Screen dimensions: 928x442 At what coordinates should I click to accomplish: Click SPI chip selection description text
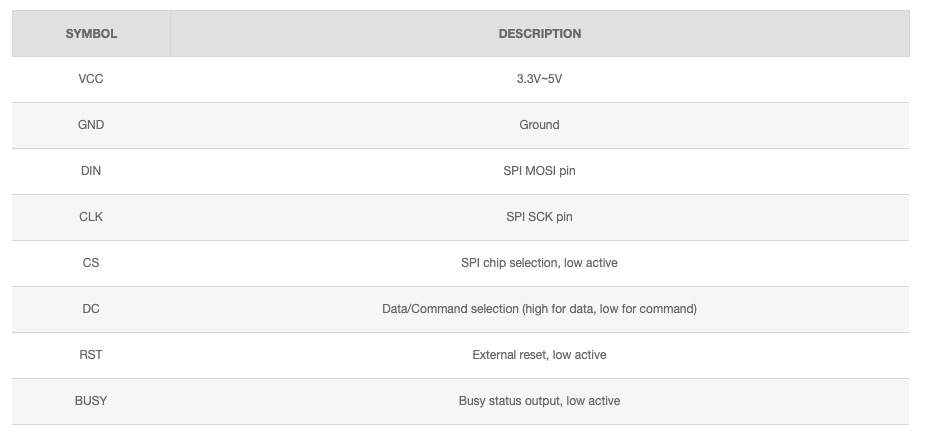click(539, 263)
